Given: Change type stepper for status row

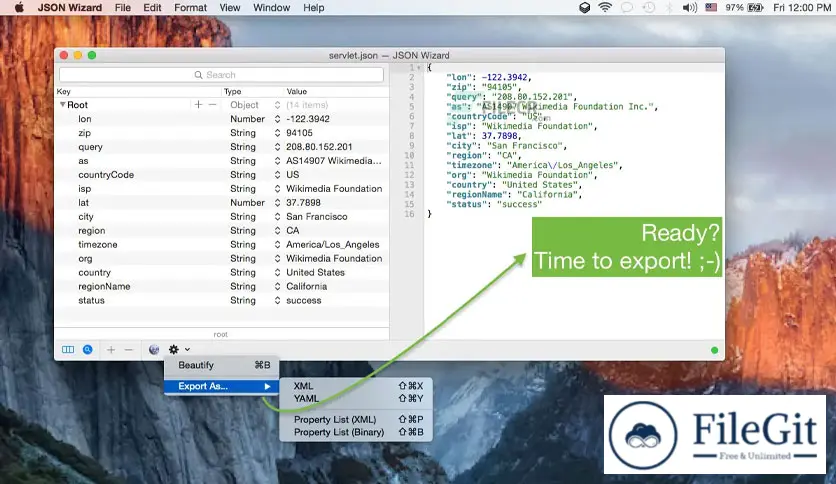Looking at the screenshot, I should coord(277,300).
